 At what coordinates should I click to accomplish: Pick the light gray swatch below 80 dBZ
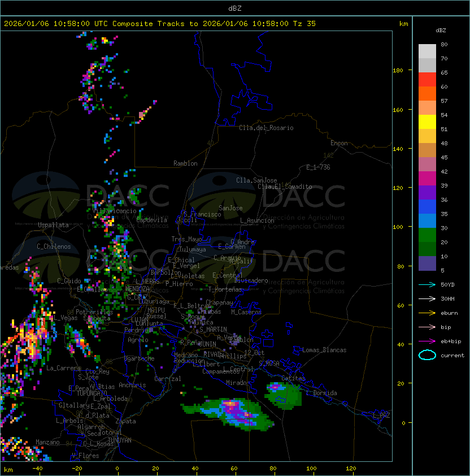(x=427, y=51)
